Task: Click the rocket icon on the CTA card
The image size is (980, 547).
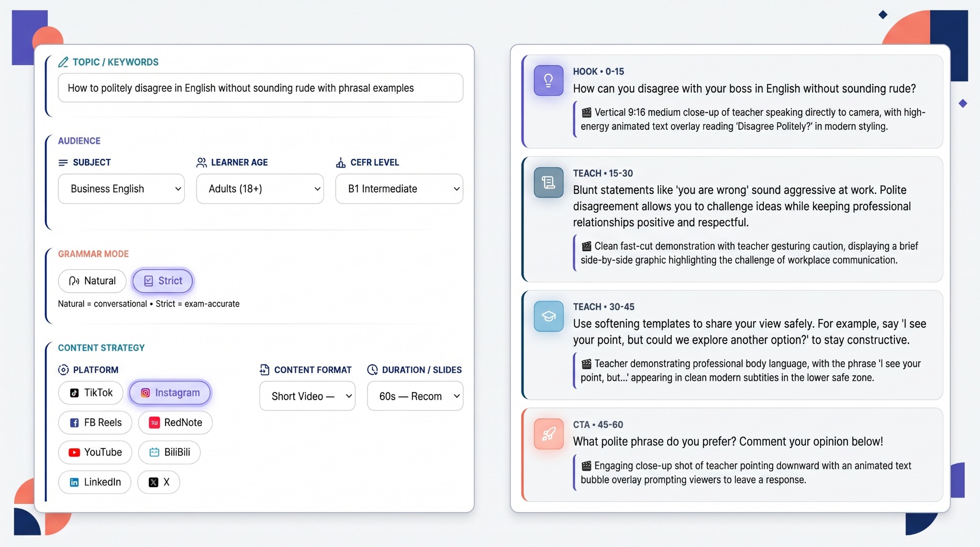Action: (549, 434)
